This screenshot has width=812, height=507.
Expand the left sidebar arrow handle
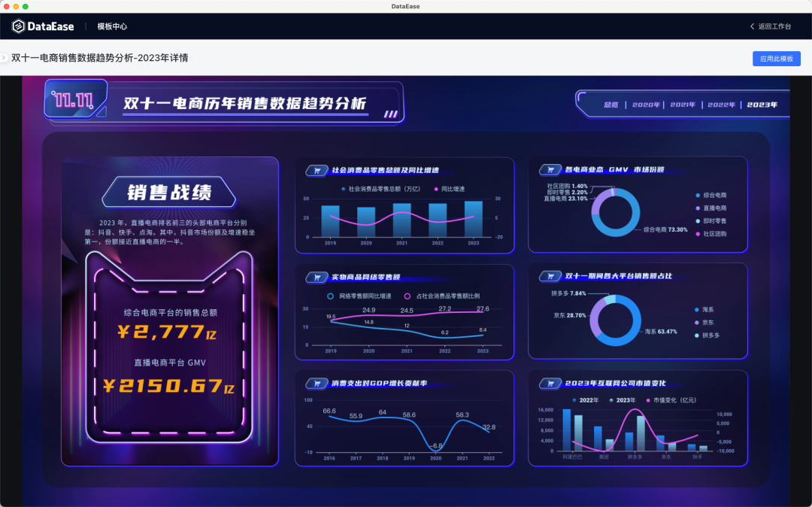pos(4,57)
